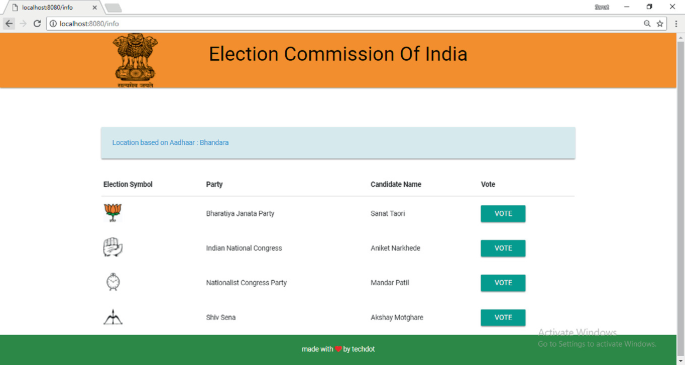Screen dimensions: 685x365
Task: Open the Chrome three-dot menu
Action: [676, 24]
